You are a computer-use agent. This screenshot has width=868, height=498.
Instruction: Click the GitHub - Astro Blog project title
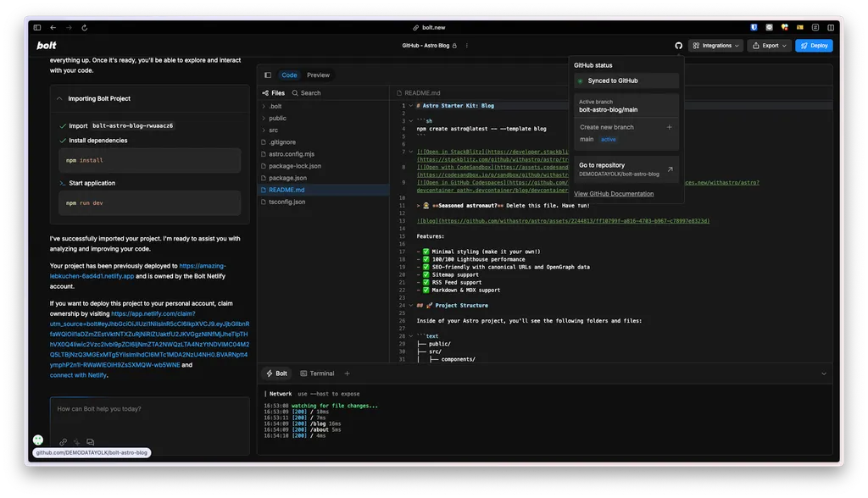pos(426,46)
